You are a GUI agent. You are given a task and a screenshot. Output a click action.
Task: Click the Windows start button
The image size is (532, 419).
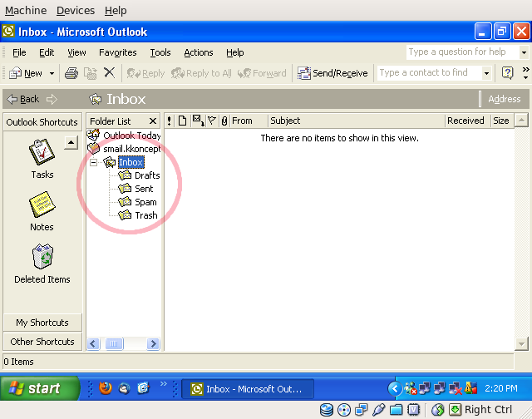click(40, 388)
